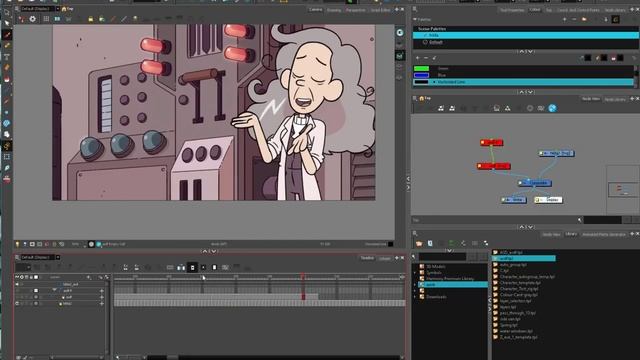This screenshot has width=640, height=360.
Task: Switch to Drawing tab
Action: pyautogui.click(x=334, y=9)
